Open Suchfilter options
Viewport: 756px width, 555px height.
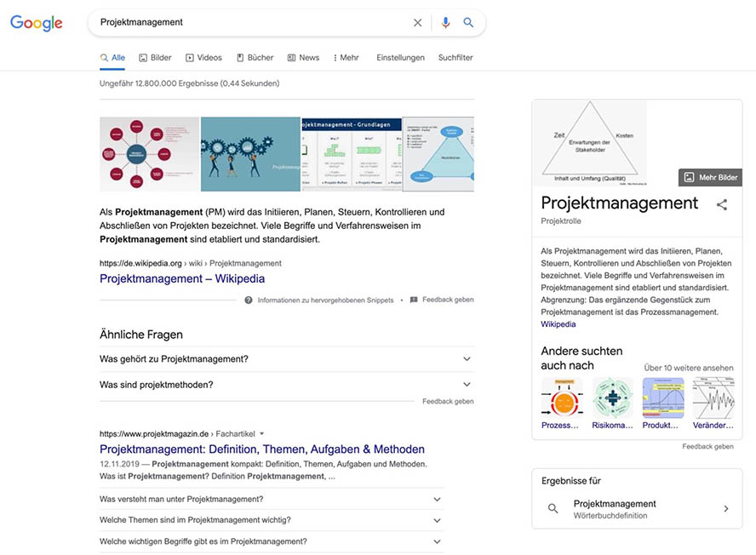pyautogui.click(x=455, y=57)
